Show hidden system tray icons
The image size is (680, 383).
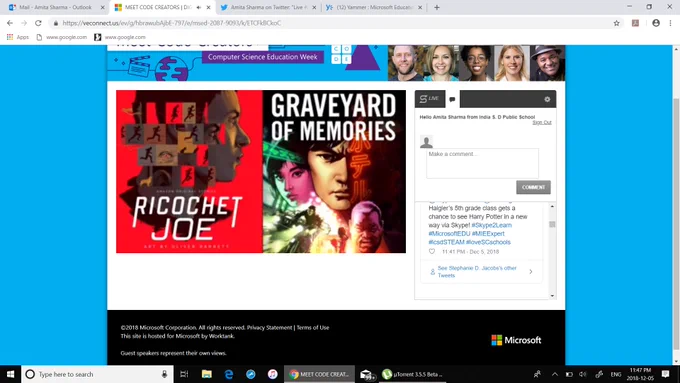click(x=555, y=374)
